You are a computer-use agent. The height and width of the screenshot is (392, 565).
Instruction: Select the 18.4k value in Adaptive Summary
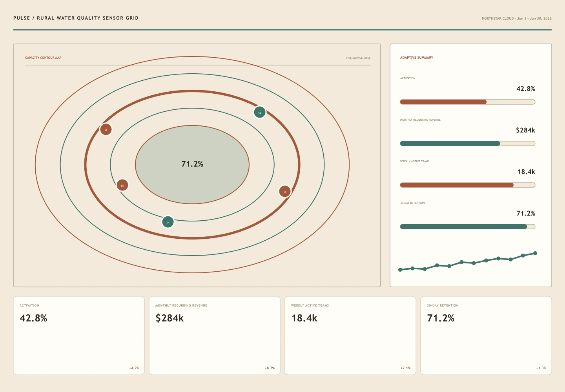(526, 172)
